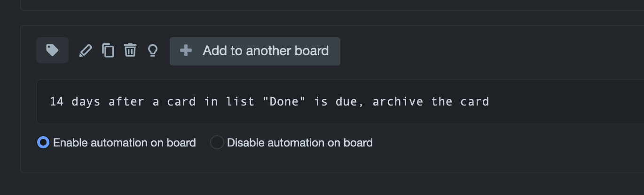Click "14 days" in the rule text

click(x=75, y=102)
